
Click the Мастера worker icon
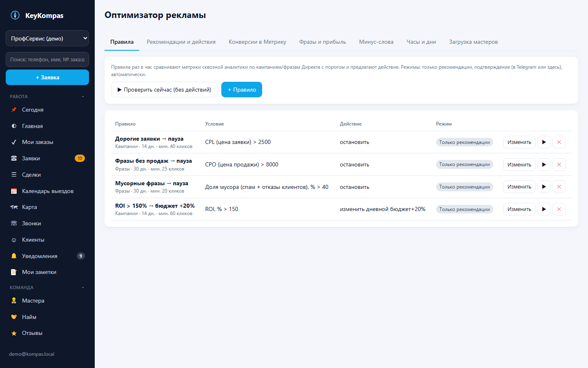14,301
